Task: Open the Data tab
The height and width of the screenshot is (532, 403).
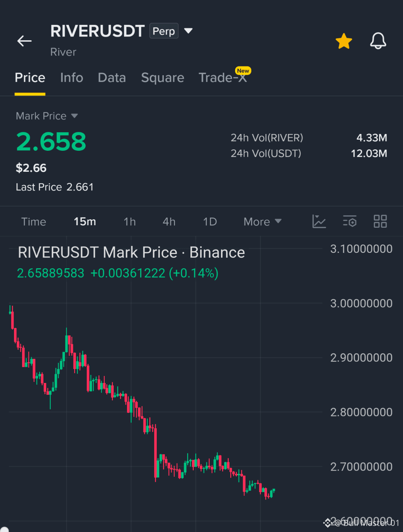Action: tap(112, 78)
